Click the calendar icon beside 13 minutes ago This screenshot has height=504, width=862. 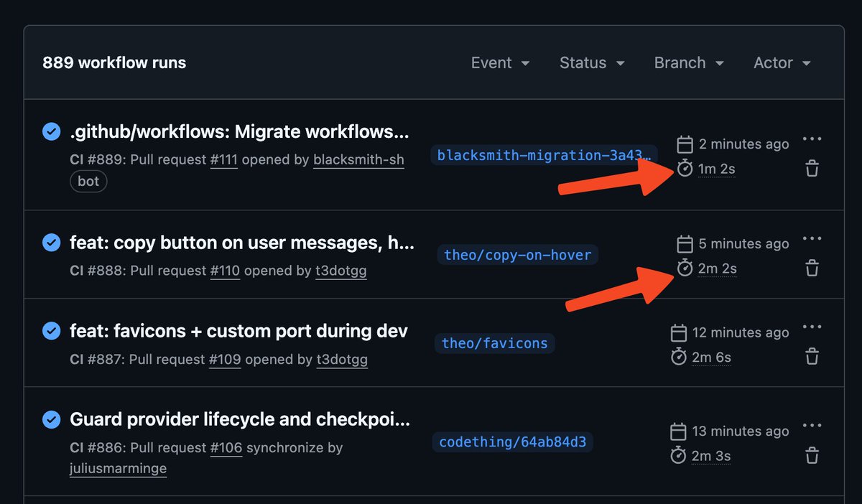678,431
